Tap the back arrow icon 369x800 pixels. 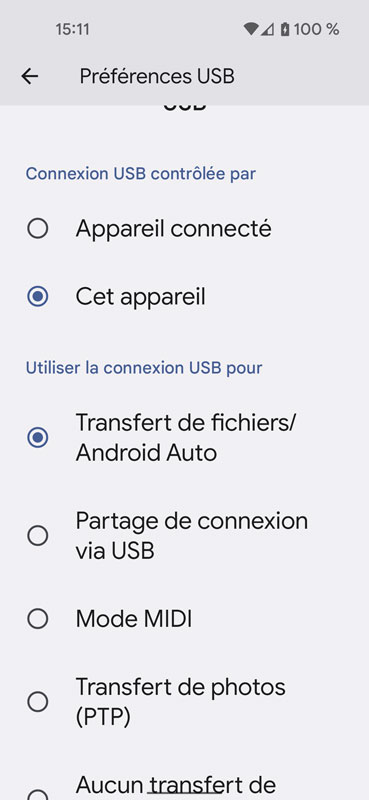point(30,77)
